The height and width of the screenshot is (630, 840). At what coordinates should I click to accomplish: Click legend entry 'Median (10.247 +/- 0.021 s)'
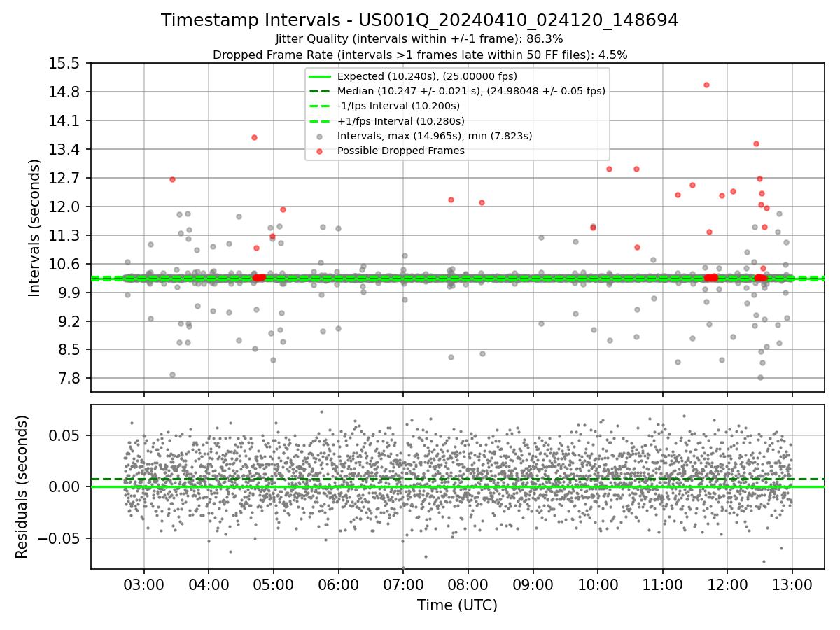pyautogui.click(x=471, y=91)
